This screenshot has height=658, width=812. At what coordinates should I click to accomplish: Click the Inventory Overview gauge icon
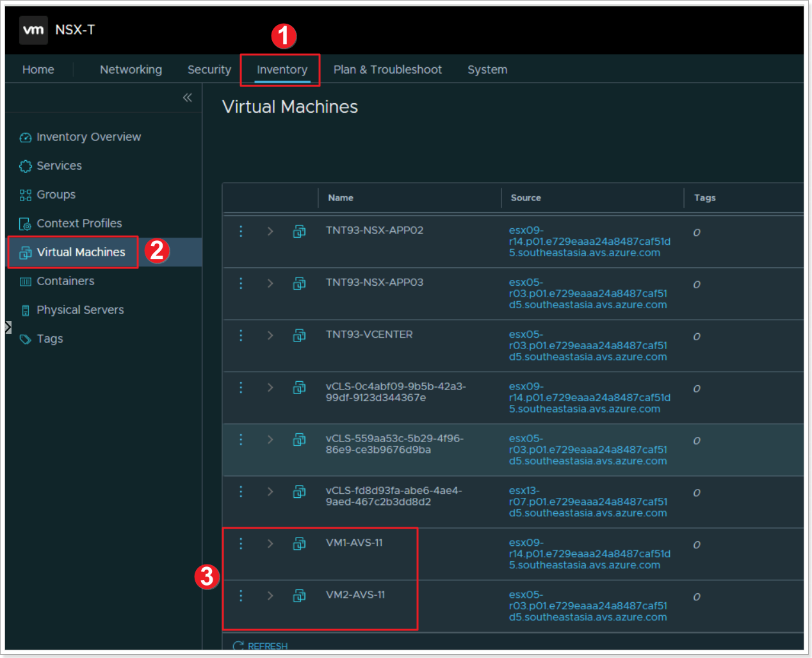(26, 137)
